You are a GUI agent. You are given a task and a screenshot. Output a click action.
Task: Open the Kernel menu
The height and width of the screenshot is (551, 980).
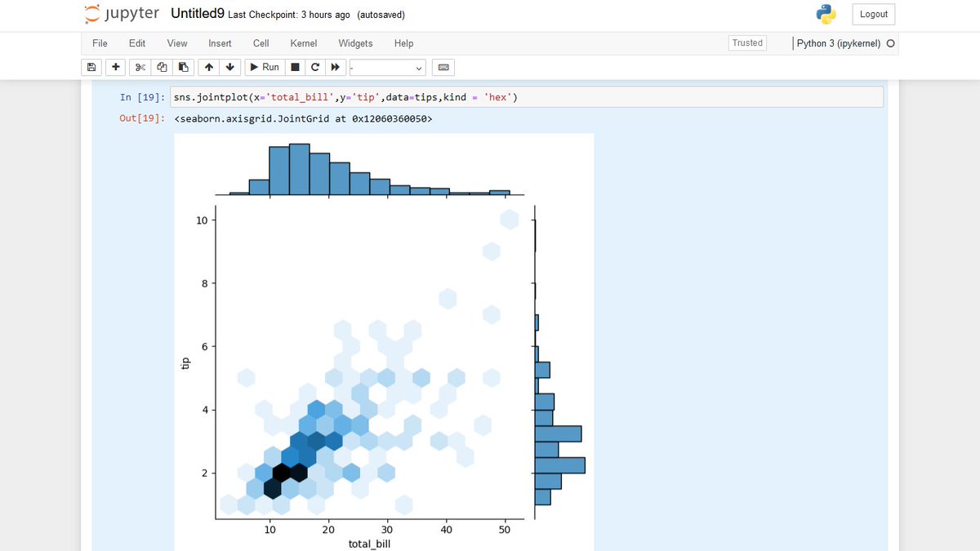[x=304, y=43]
